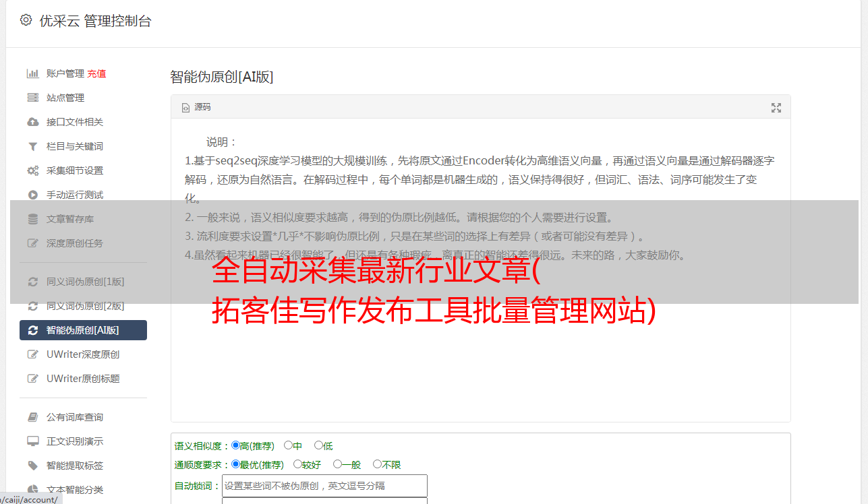Toggle the fullscreen expand icon in the editor
The image size is (868, 504).
pyautogui.click(x=776, y=108)
